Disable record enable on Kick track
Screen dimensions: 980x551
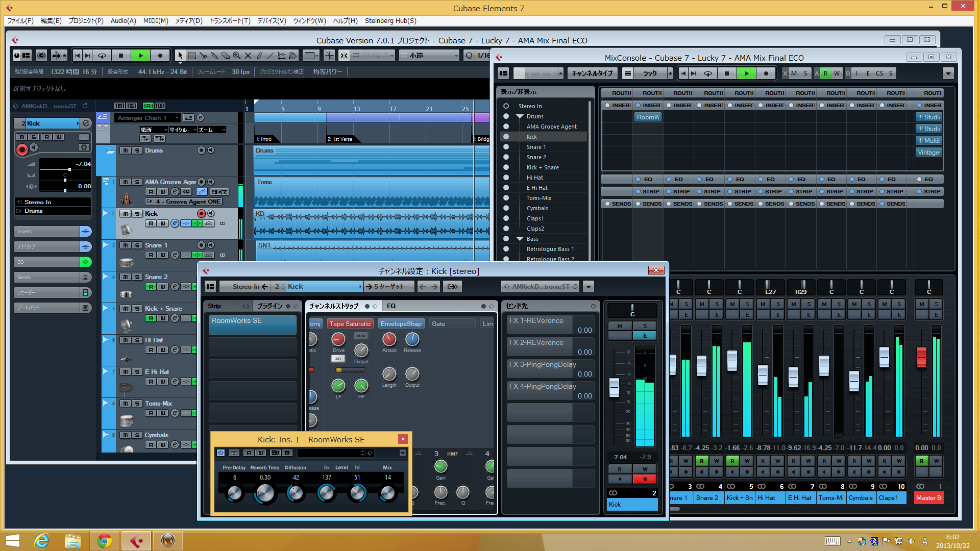click(201, 213)
